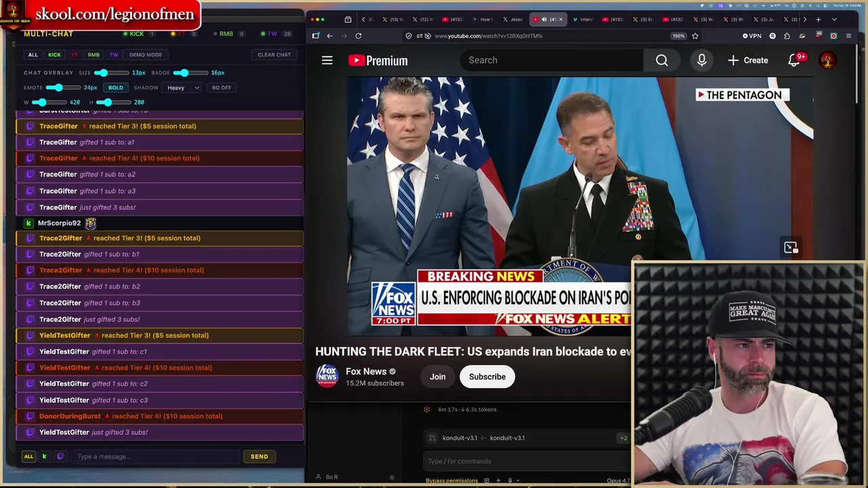Reload the page in the browser toolbar
The image size is (868, 488).
click(x=358, y=36)
